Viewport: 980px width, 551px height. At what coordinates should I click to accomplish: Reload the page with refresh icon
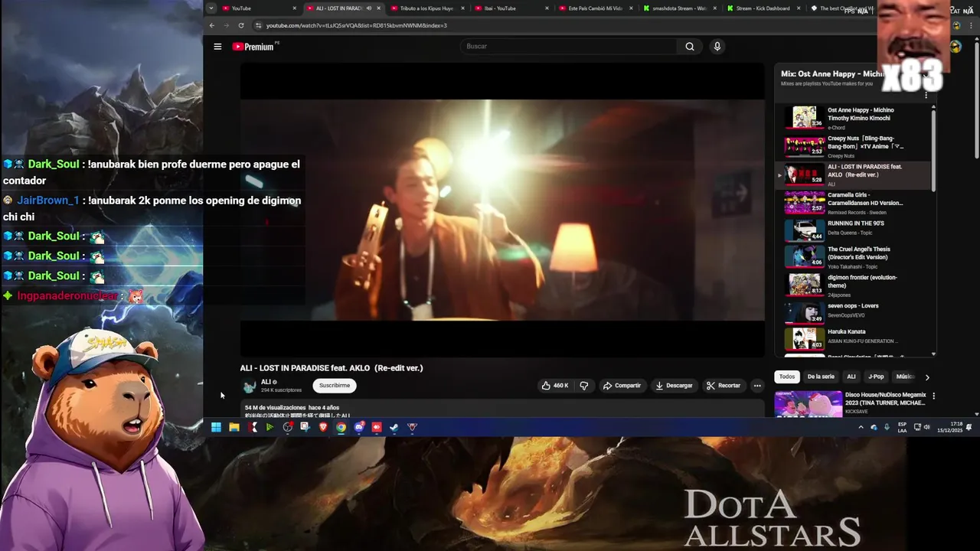pyautogui.click(x=241, y=25)
